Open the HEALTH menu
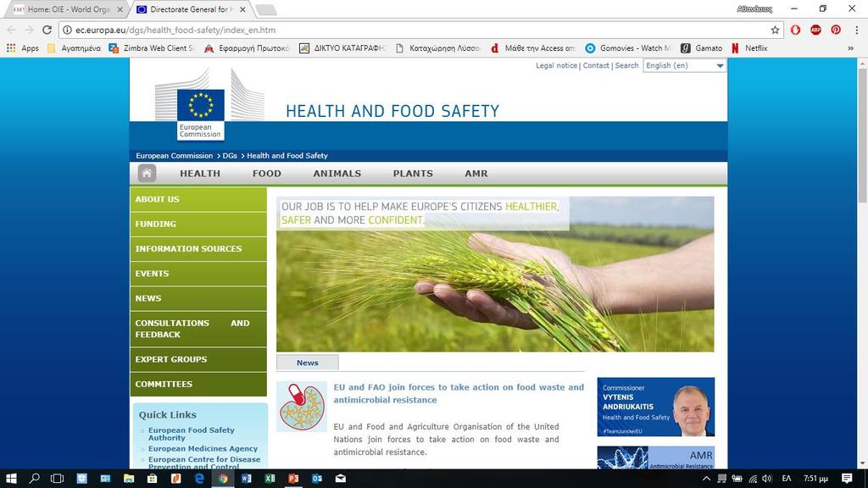The height and width of the screenshot is (488, 868). tap(200, 173)
